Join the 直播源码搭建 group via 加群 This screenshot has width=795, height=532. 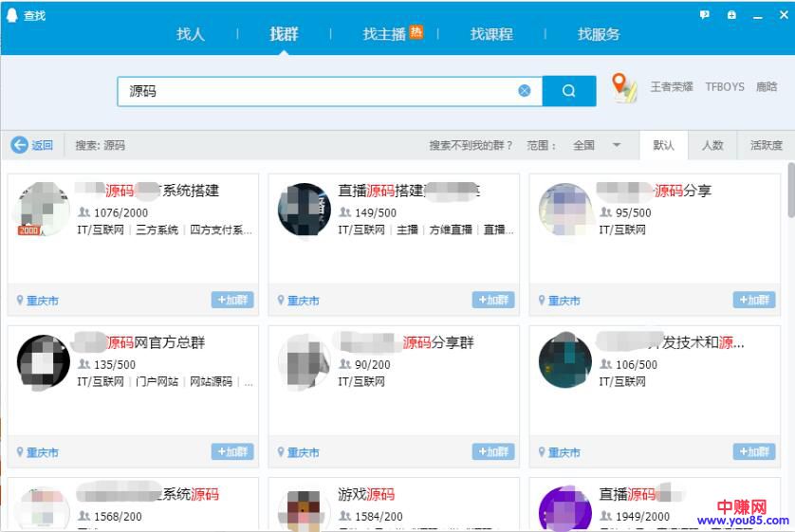[x=493, y=300]
